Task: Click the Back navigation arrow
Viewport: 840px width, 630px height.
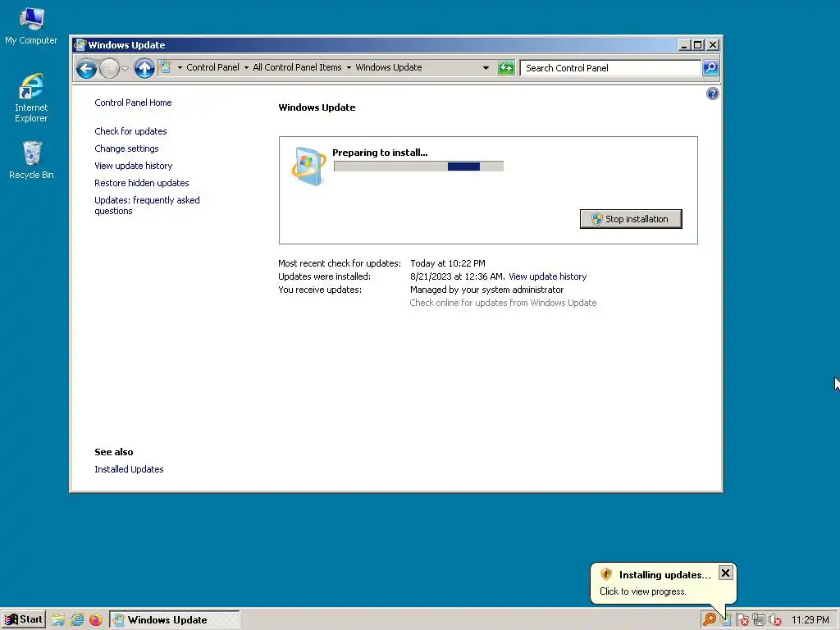Action: (x=86, y=69)
